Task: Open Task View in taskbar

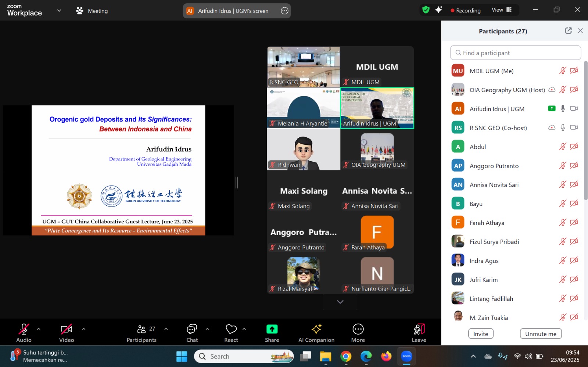Action: point(305,356)
